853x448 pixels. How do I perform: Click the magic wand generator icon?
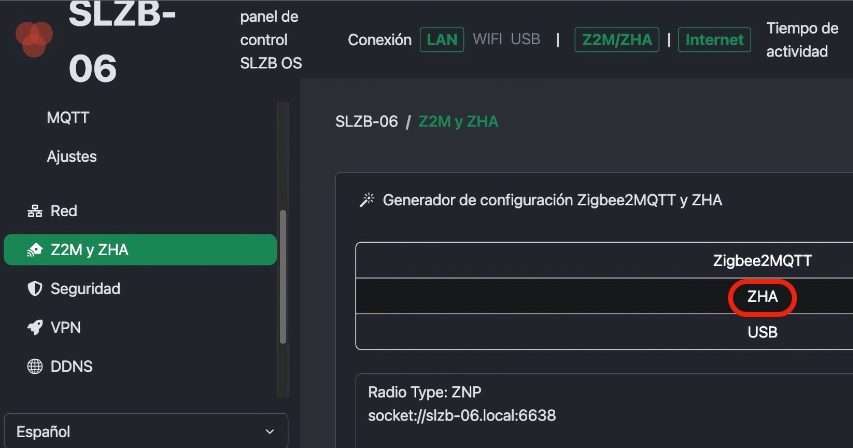point(367,200)
